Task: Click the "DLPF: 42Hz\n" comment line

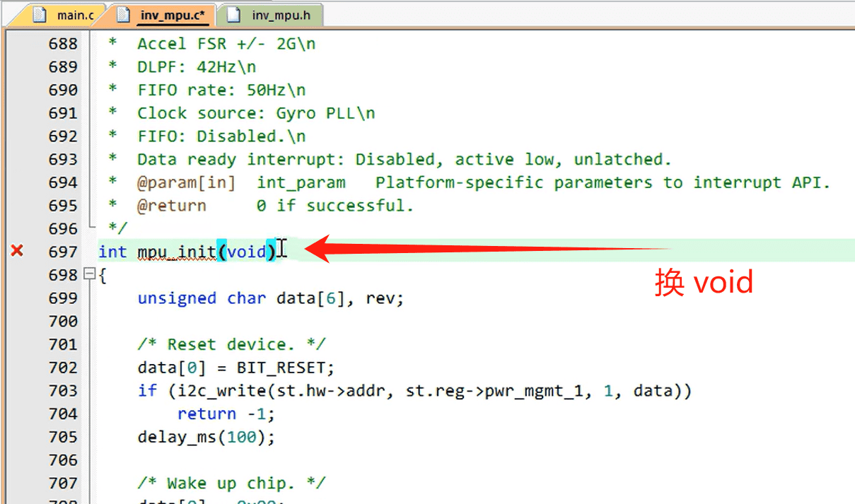Action: (197, 67)
